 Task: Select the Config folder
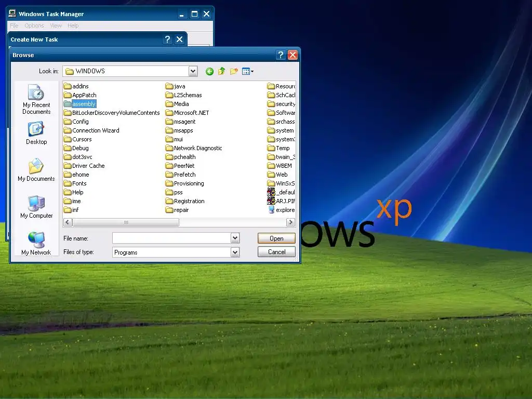point(76,122)
